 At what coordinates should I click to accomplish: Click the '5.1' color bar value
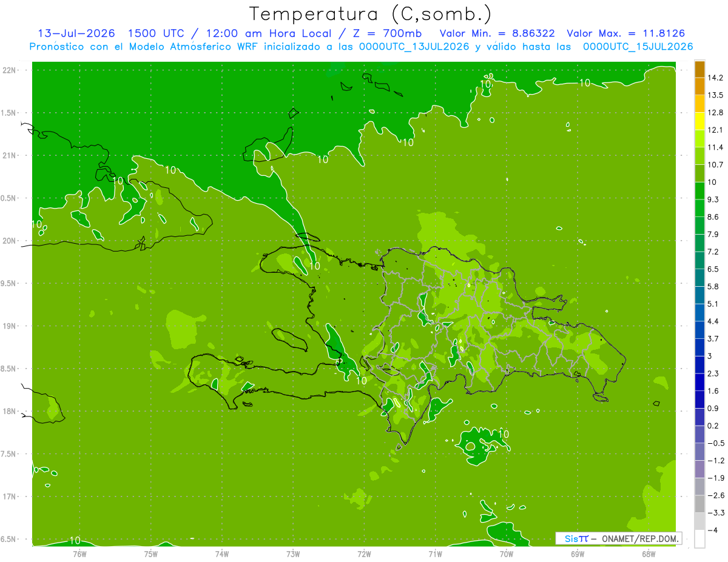[713, 304]
